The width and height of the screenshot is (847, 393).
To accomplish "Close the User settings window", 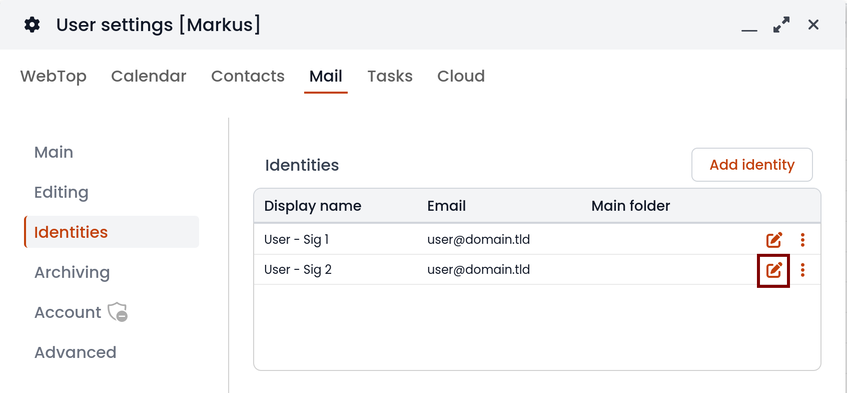I will tap(814, 24).
